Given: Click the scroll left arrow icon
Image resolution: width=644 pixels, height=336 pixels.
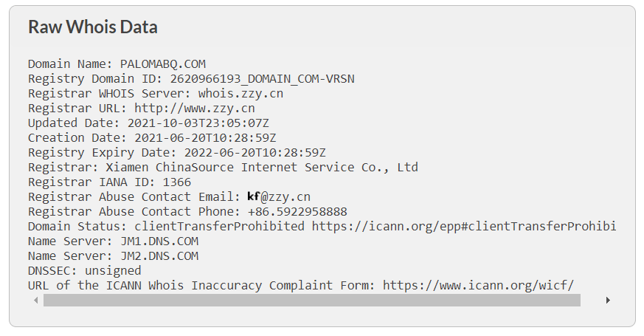Looking at the screenshot, I should click(36, 301).
